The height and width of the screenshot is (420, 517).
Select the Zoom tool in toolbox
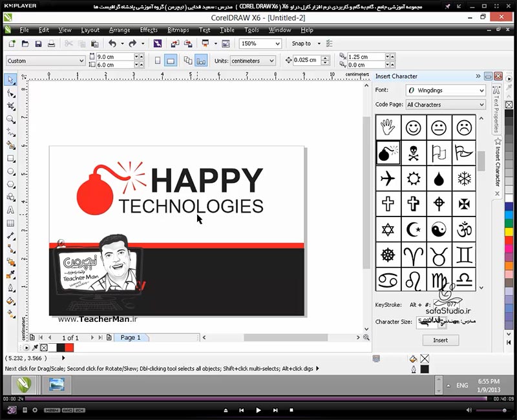pos(10,119)
